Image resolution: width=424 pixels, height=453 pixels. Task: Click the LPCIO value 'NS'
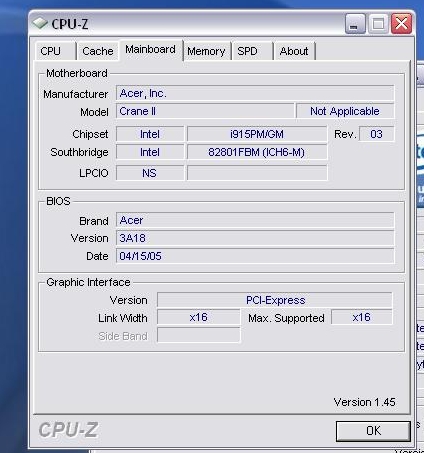coord(150,173)
